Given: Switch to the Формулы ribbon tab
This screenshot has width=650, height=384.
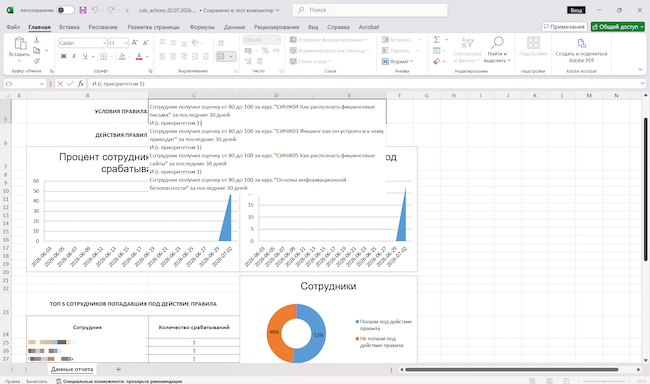Looking at the screenshot, I should click(202, 27).
